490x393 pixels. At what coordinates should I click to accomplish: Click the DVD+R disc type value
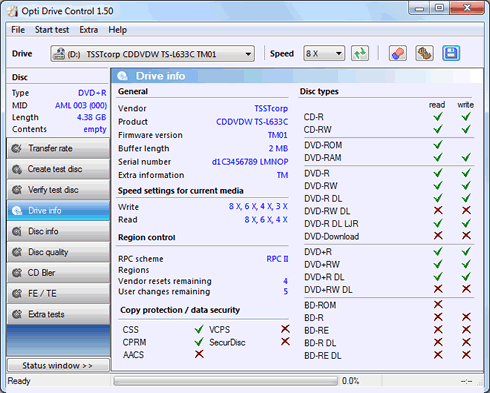pos(92,93)
